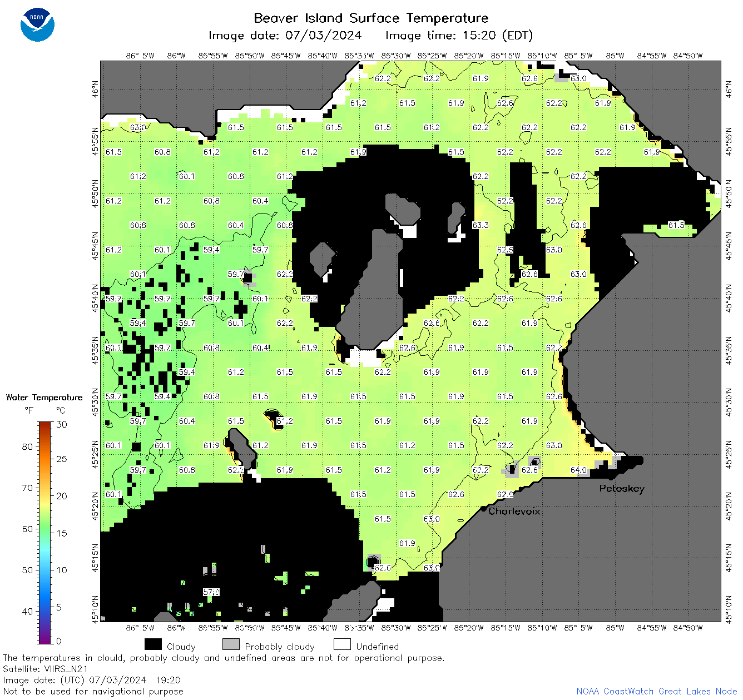Click 'Not to be used for navigational purpose'

[x=93, y=691]
